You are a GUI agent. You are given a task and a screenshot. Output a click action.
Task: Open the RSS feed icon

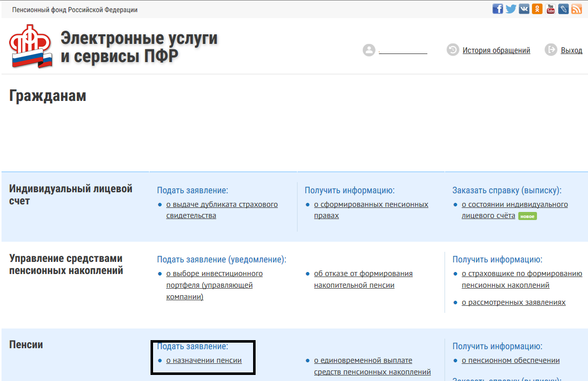tap(576, 9)
